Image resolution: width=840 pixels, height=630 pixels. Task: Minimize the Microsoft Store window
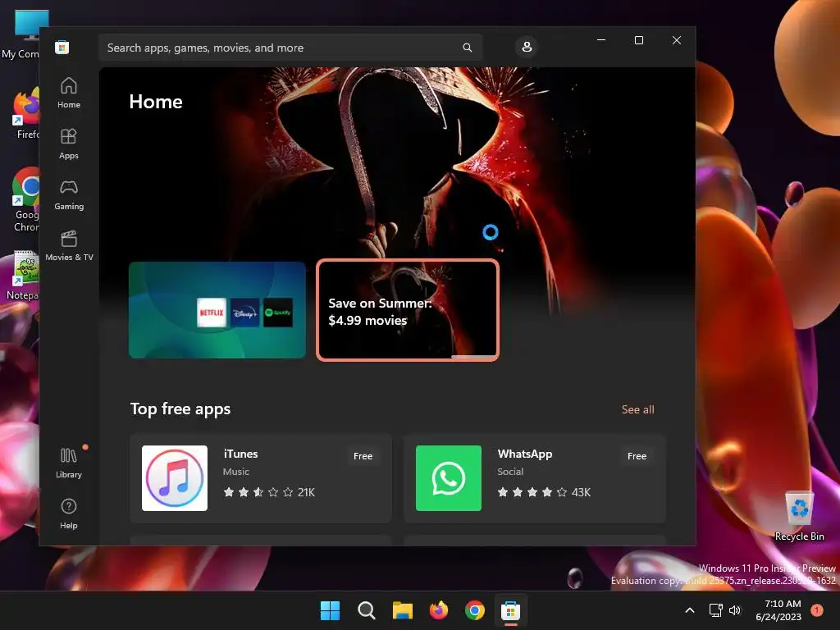point(601,40)
